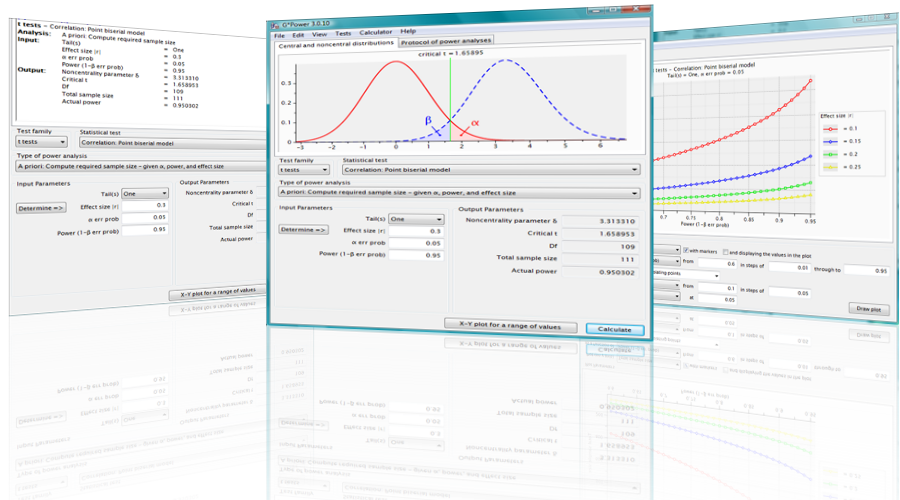
Task: Click 'from' field containing 0.1 in right window
Action: coord(717,288)
